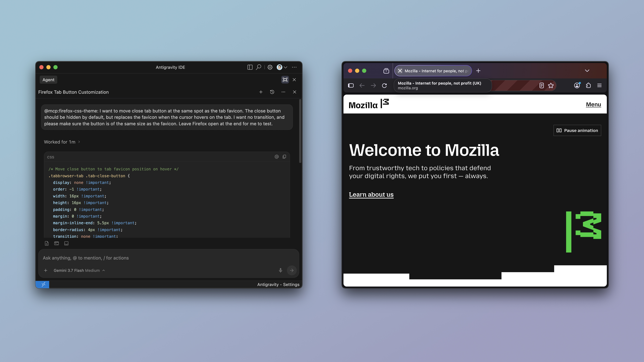This screenshot has height=362, width=644.
Task: Open the file artifact icon below code
Action: [x=47, y=243]
